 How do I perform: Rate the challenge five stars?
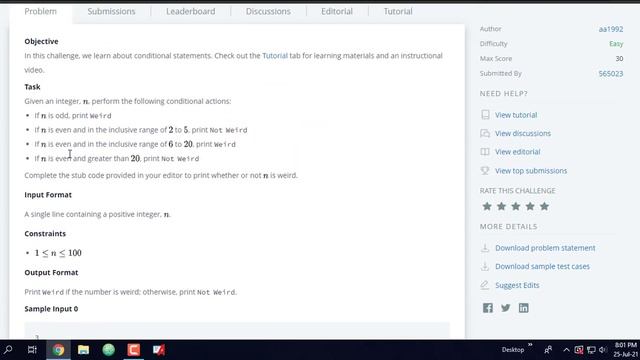click(544, 206)
